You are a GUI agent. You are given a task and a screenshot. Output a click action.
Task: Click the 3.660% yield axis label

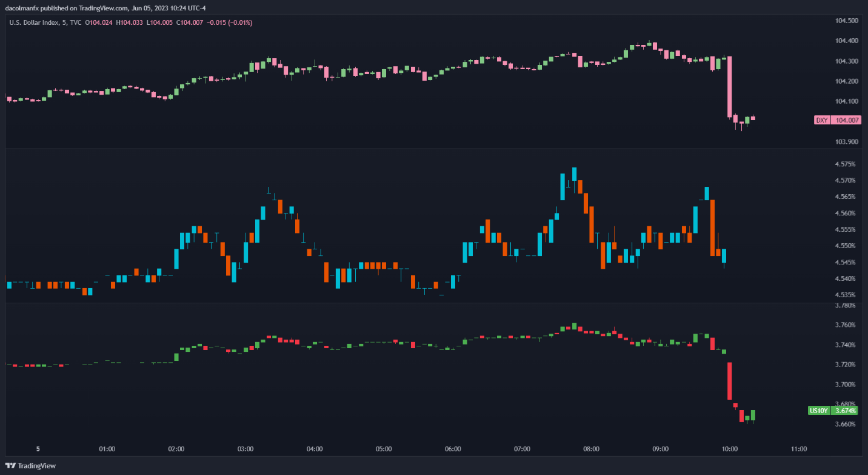[846, 424]
